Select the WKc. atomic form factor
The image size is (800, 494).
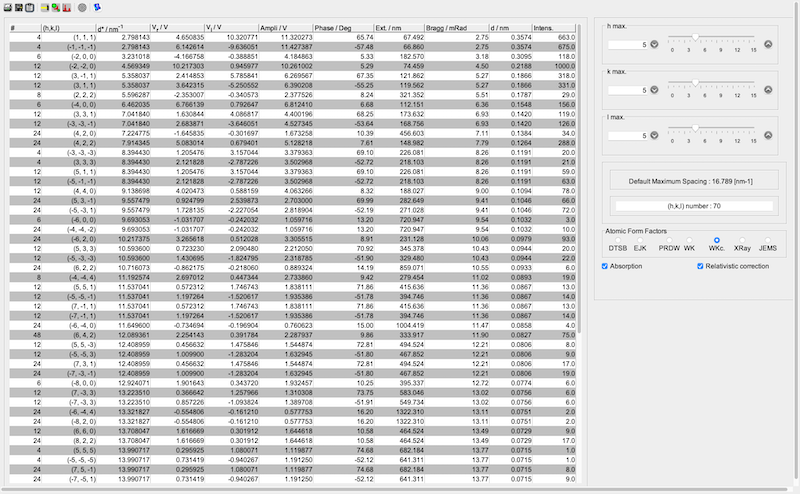pyautogui.click(x=717, y=240)
